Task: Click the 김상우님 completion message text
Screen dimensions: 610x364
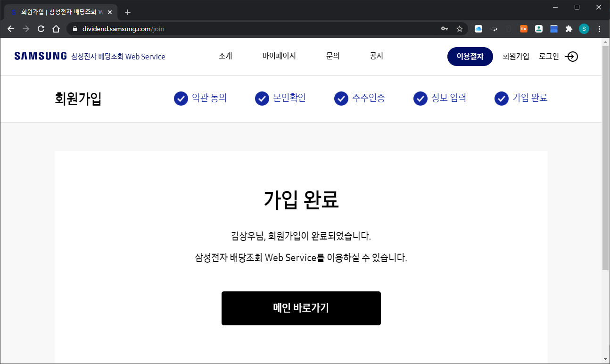Action: pyautogui.click(x=301, y=235)
